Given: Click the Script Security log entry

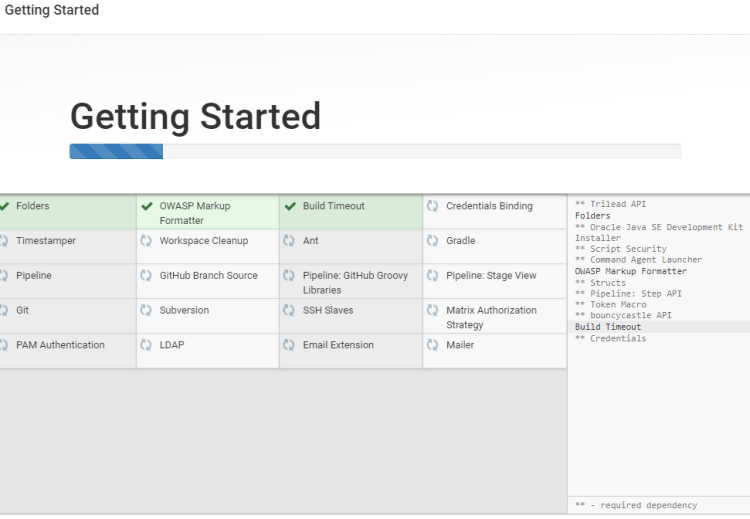Looking at the screenshot, I should pos(621,249).
